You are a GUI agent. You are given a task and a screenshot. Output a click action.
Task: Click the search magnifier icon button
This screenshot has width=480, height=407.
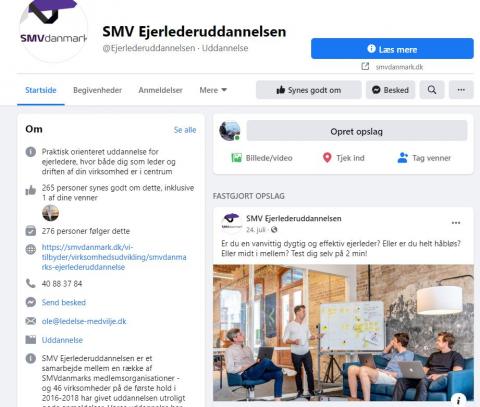[x=432, y=90]
